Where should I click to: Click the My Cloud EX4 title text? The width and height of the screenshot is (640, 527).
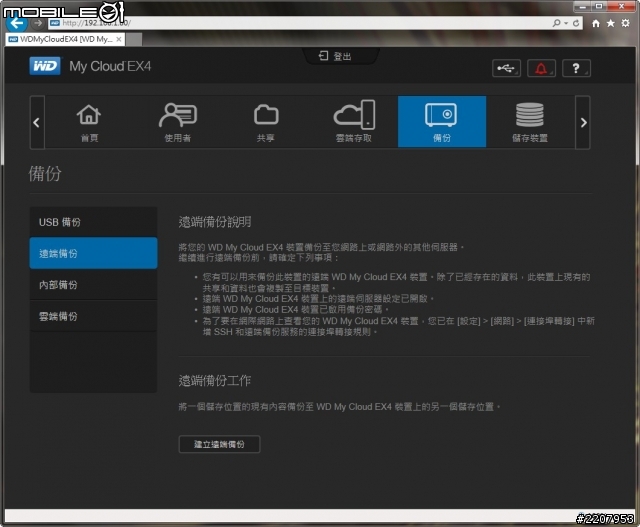(110, 66)
